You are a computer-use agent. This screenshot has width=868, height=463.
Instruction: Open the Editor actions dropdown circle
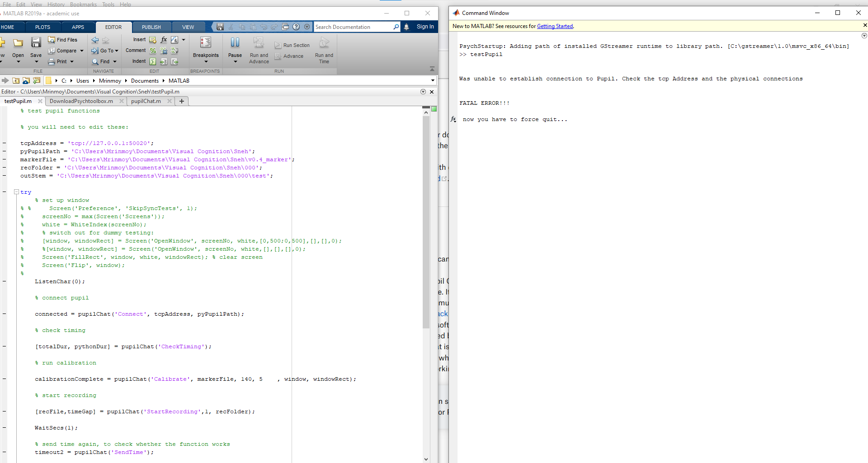423,92
